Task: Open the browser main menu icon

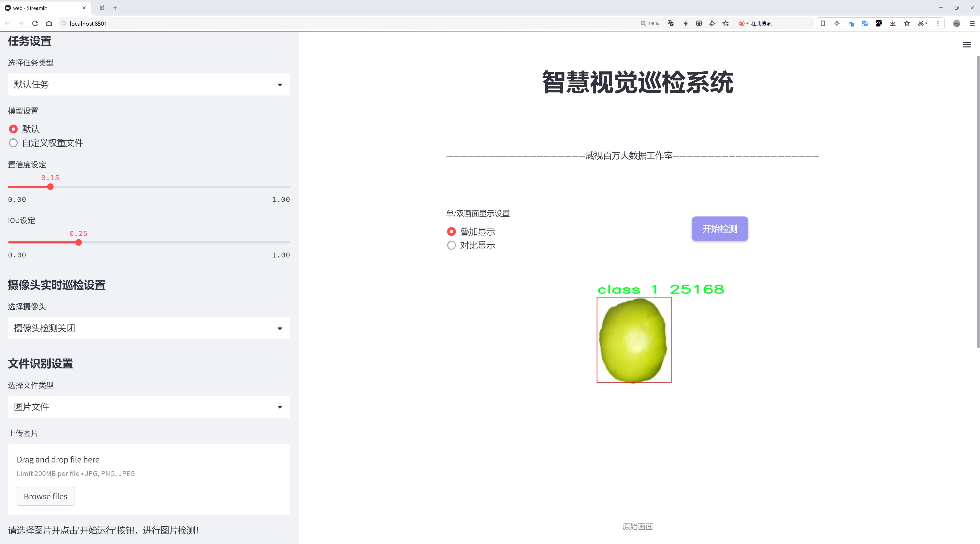Action: click(x=972, y=23)
